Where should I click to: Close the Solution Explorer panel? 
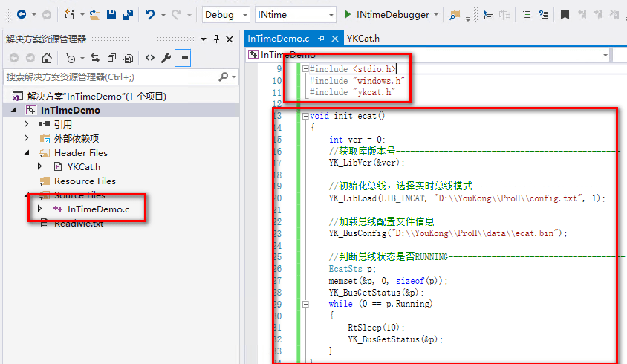pyautogui.click(x=230, y=39)
